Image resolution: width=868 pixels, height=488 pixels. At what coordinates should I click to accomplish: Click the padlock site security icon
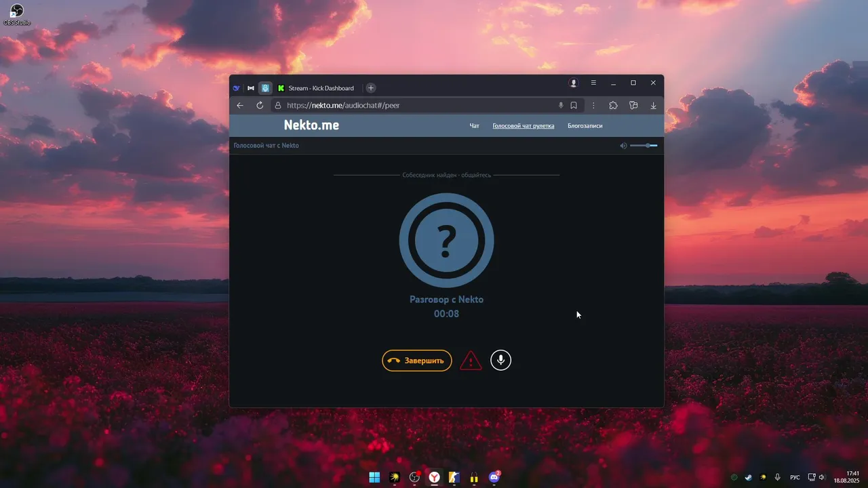point(277,106)
